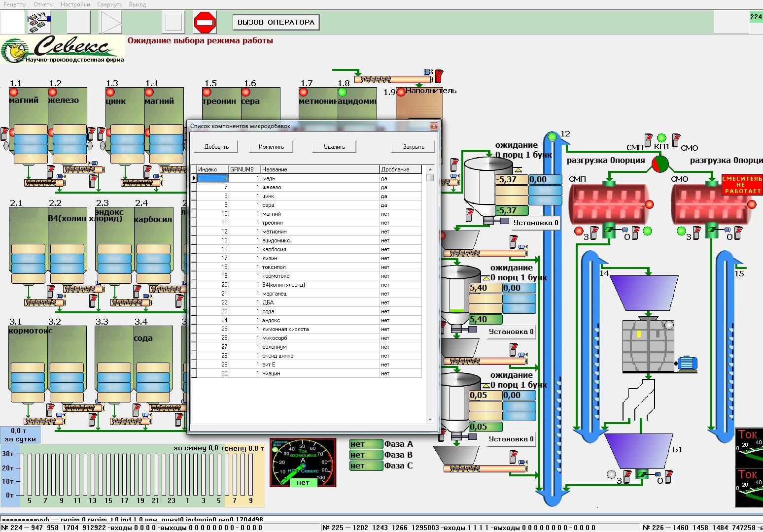
Task: Click the Добавить button
Action: (x=216, y=146)
